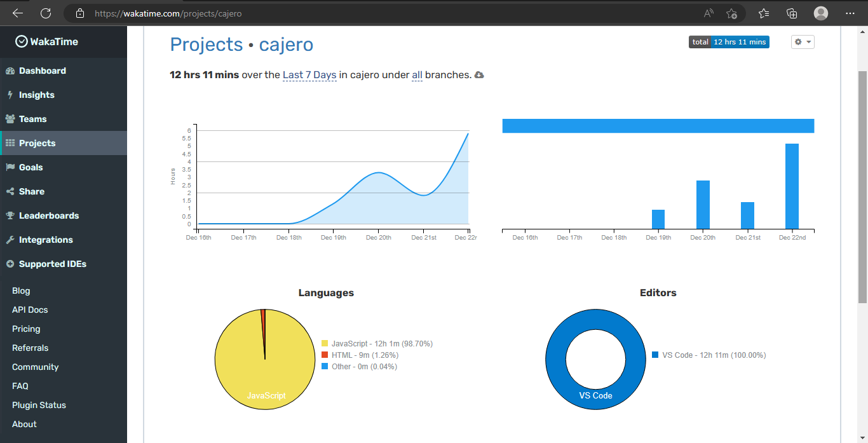Open the gear settings dropdown
This screenshot has width=868, height=443.
(803, 42)
